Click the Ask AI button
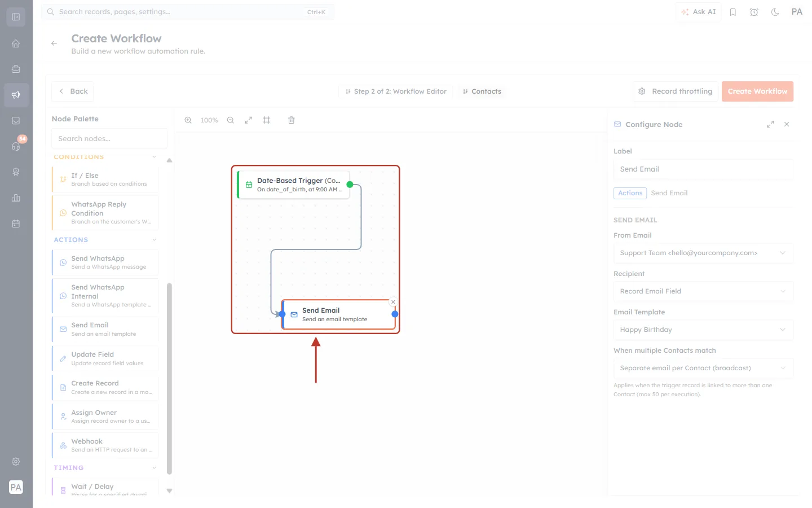This screenshot has width=812, height=508. point(698,12)
